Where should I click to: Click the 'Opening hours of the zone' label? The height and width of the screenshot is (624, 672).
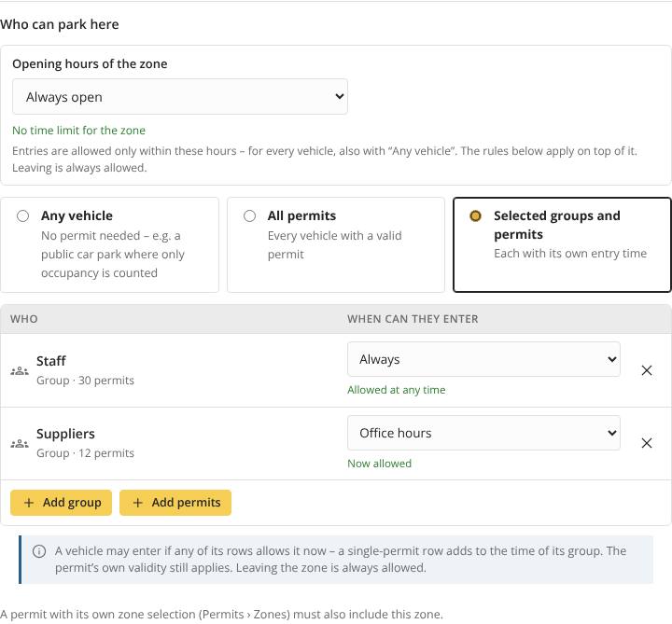pyautogui.click(x=90, y=63)
